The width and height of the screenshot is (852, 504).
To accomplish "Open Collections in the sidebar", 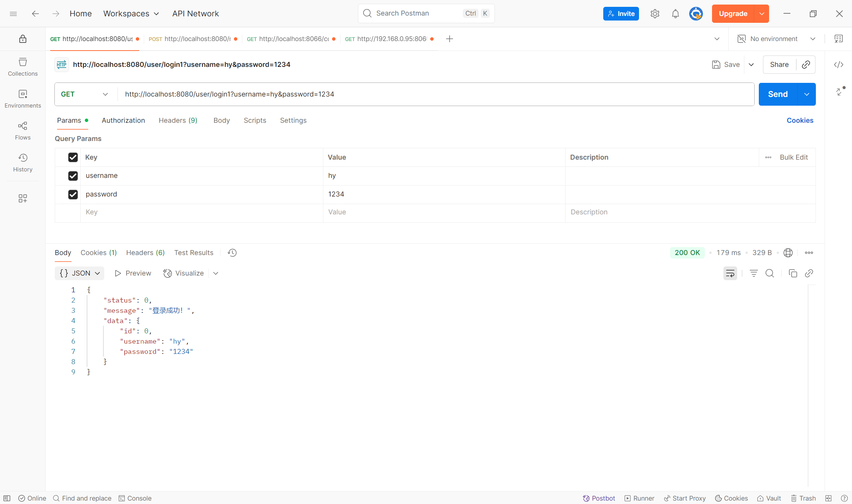I will pos(23,67).
